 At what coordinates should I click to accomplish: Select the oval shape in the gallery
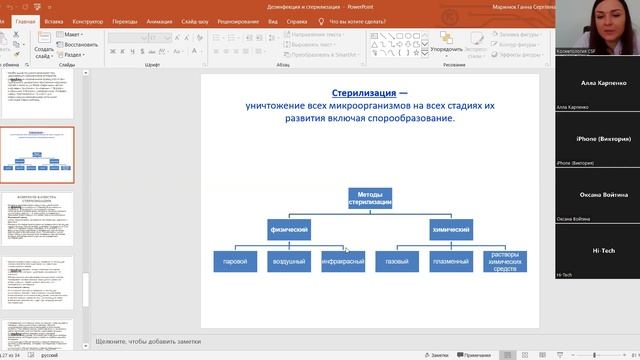coord(408,36)
